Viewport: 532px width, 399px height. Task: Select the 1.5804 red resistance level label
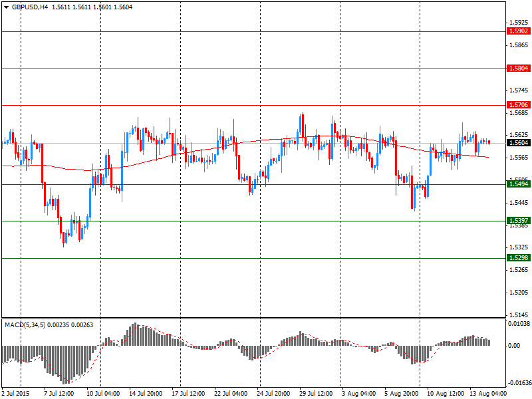tap(519, 68)
